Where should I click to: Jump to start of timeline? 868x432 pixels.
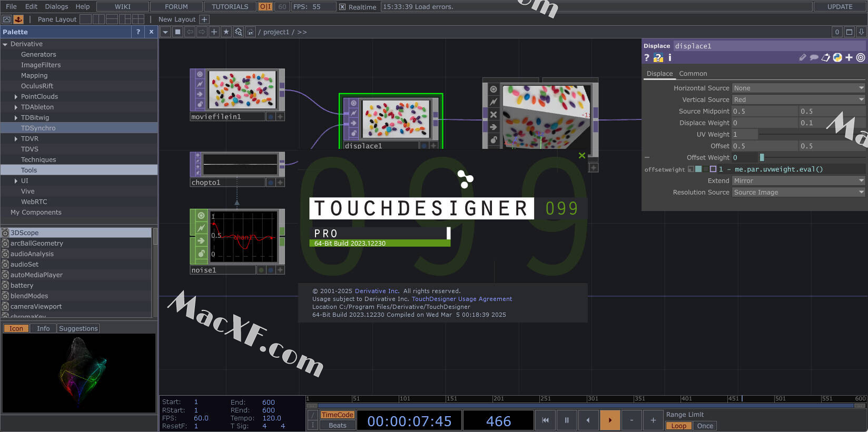pyautogui.click(x=545, y=420)
